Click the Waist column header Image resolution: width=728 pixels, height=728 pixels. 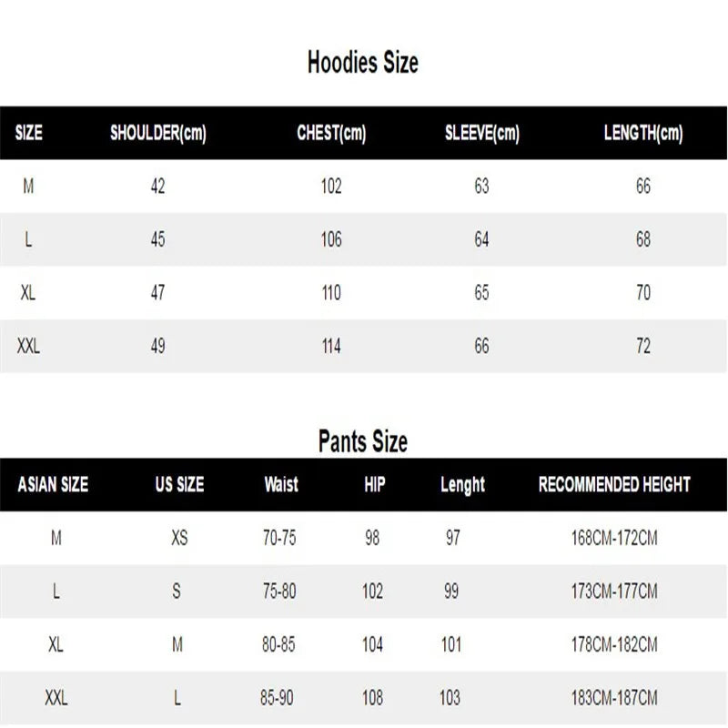(x=281, y=484)
